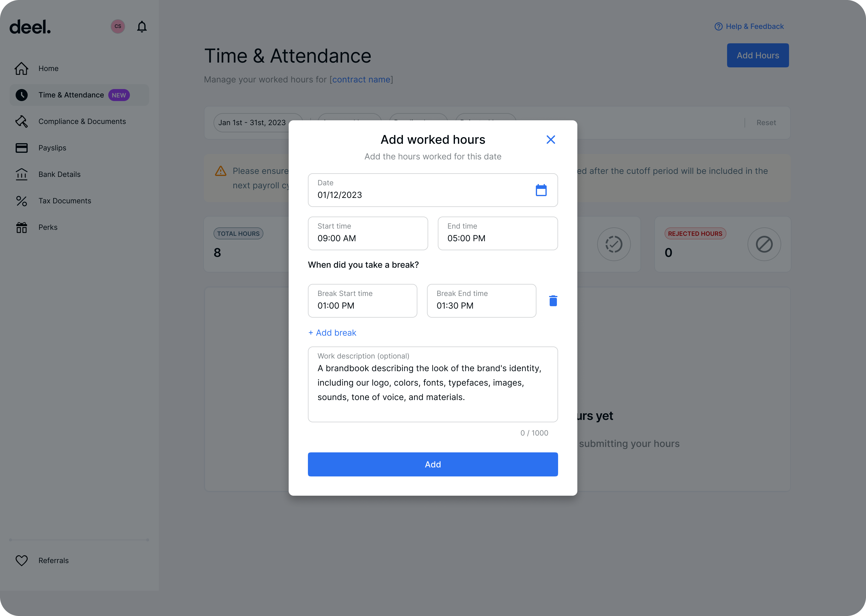Click the Tax Documents percent icon
866x616 pixels.
coord(22,201)
